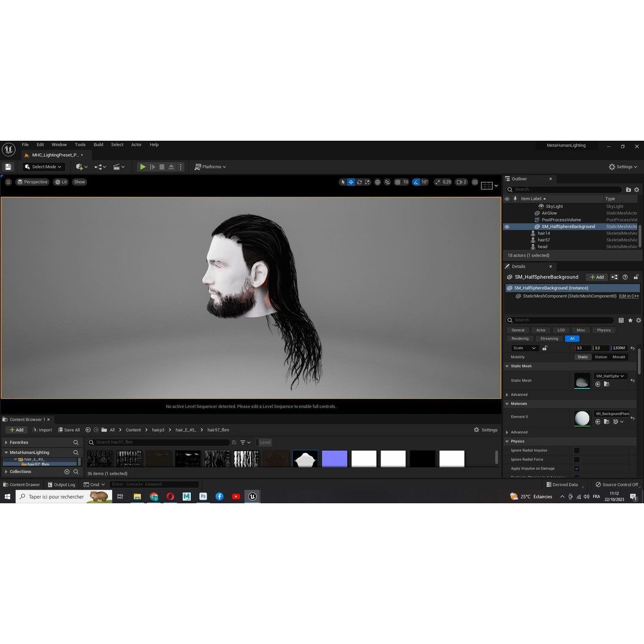644x644 pixels.
Task: Toggle the Details panel lock icon
Action: (x=636, y=277)
